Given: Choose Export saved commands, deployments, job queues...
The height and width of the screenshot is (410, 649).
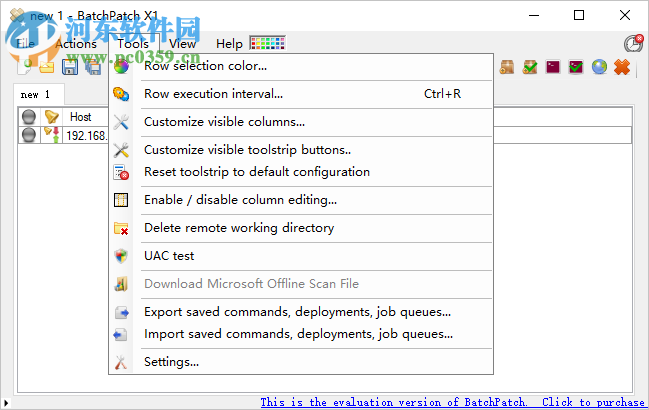Looking at the screenshot, I should pyautogui.click(x=301, y=312).
